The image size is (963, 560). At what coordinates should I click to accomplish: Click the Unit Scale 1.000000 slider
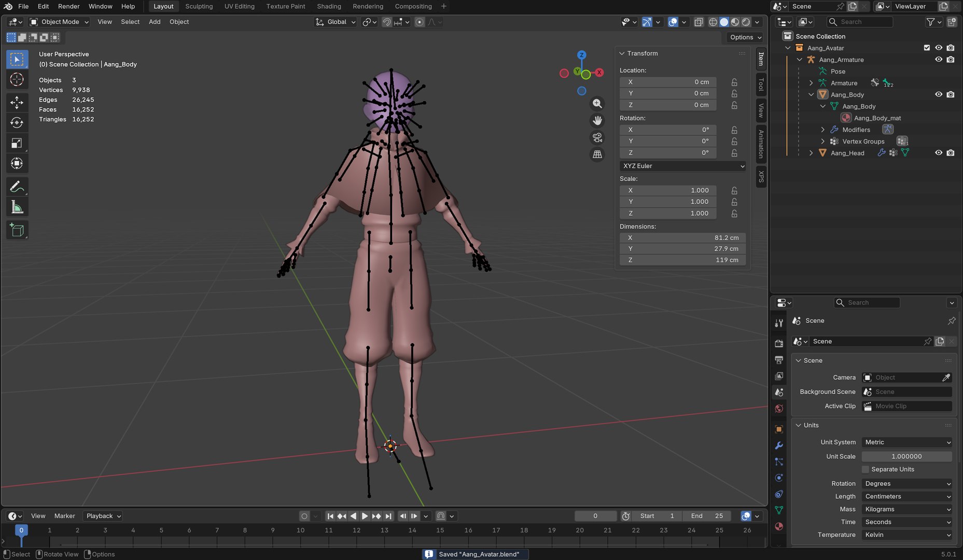907,456
